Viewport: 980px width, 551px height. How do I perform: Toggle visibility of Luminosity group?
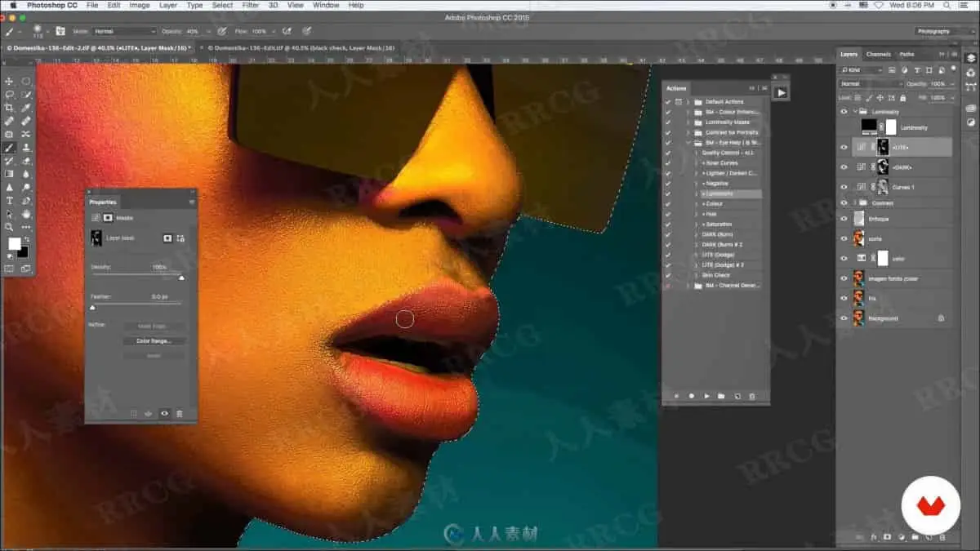pos(844,112)
